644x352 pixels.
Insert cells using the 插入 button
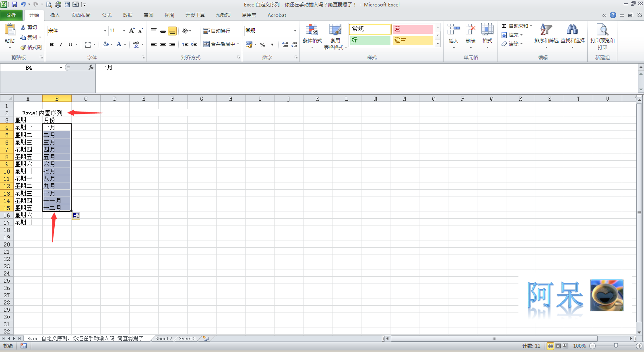click(x=454, y=36)
